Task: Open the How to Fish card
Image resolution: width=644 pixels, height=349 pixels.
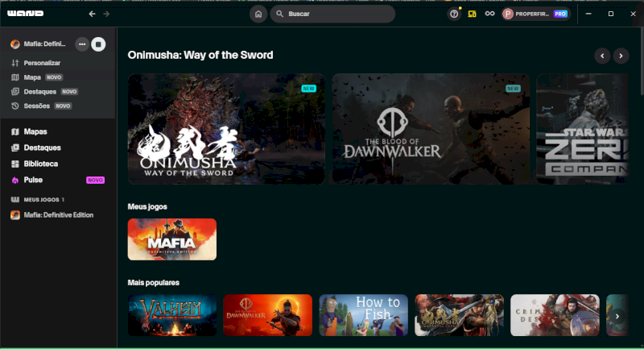Action: (x=364, y=315)
